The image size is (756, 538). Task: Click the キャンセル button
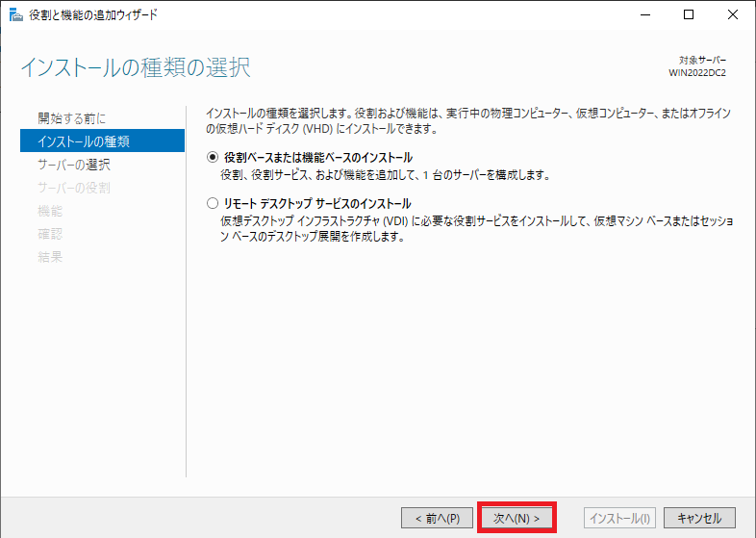click(x=699, y=518)
